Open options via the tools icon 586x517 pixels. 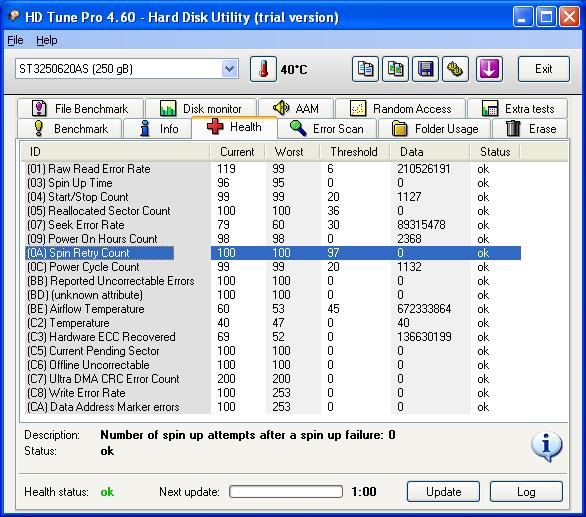pyautogui.click(x=455, y=69)
